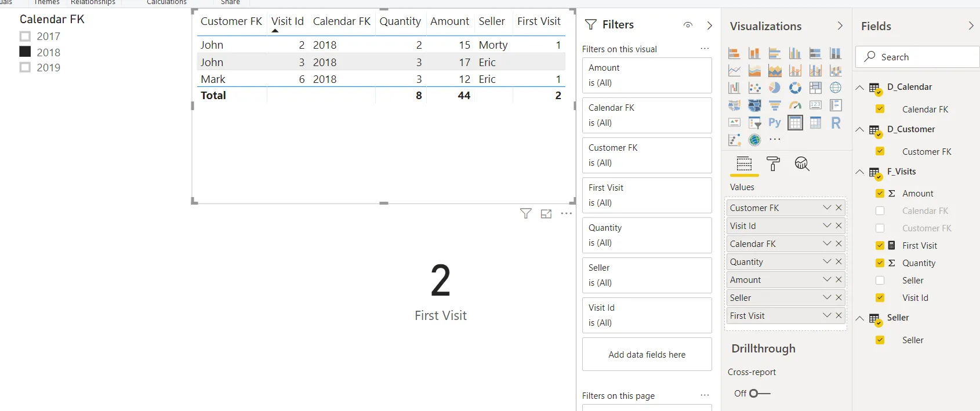
Task: Click the Focus mode icon below table
Action: tap(546, 214)
